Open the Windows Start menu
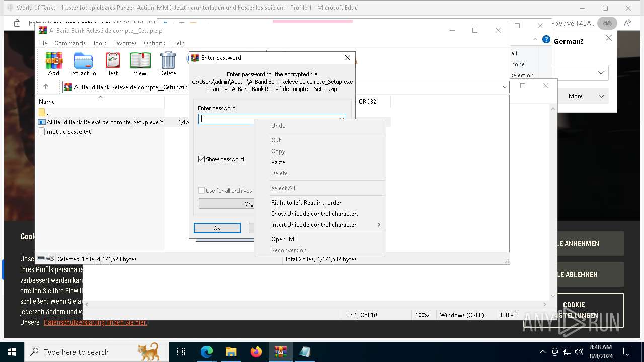 tap(12, 352)
